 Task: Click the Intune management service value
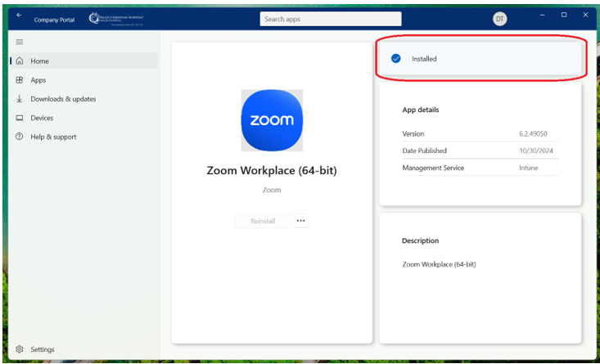pyautogui.click(x=529, y=168)
